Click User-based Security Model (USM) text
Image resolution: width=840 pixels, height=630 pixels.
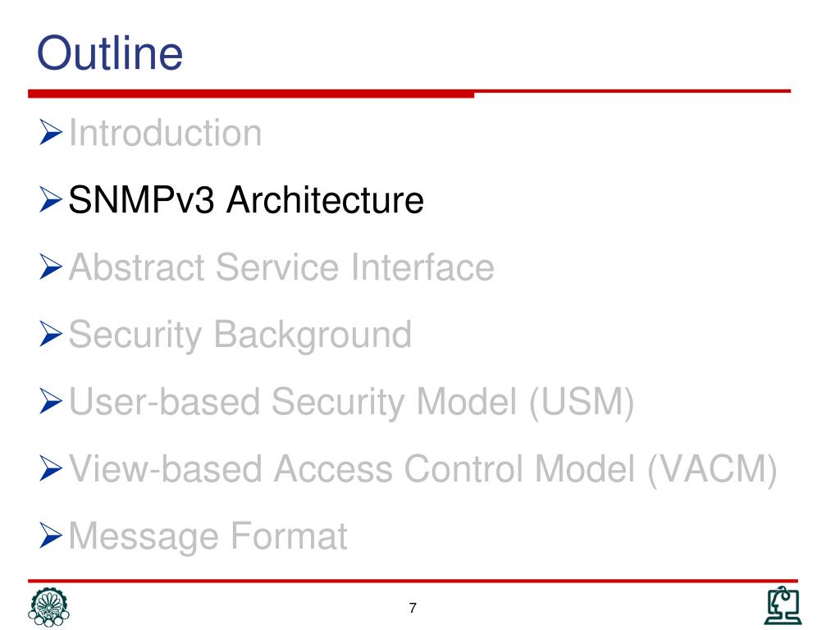point(351,402)
